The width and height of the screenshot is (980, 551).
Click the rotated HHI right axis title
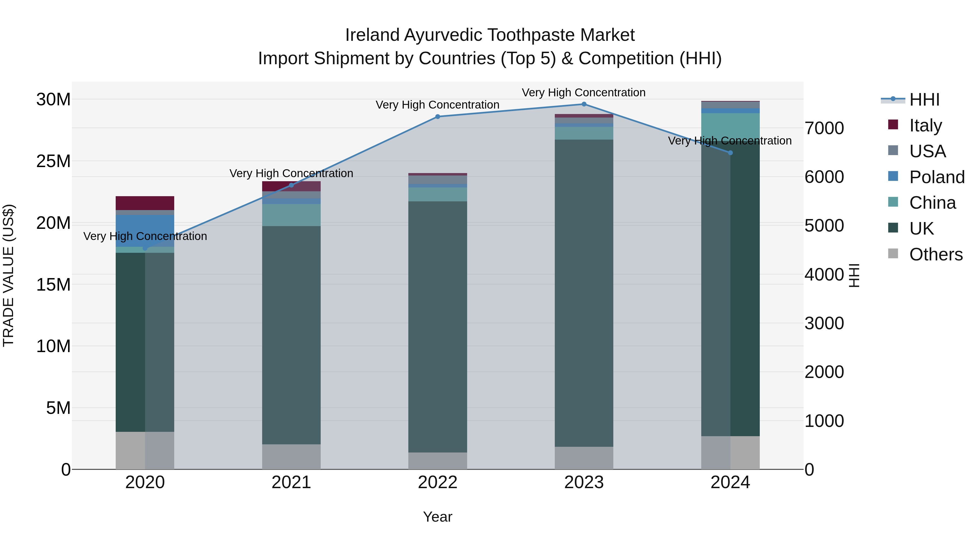(x=855, y=275)
